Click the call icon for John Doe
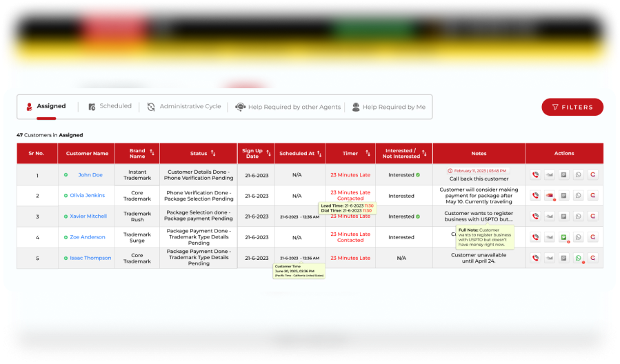The width and height of the screenshot is (620, 364). click(x=535, y=175)
